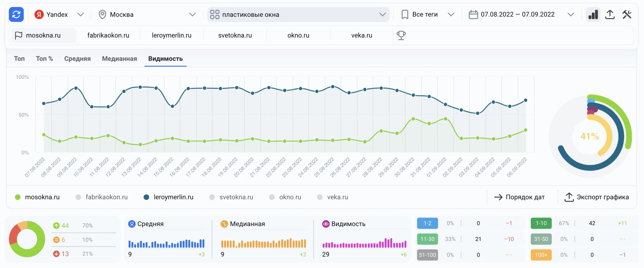The image size is (644, 268).
Task: Switch to the Топ % tab
Action: pyautogui.click(x=44, y=59)
